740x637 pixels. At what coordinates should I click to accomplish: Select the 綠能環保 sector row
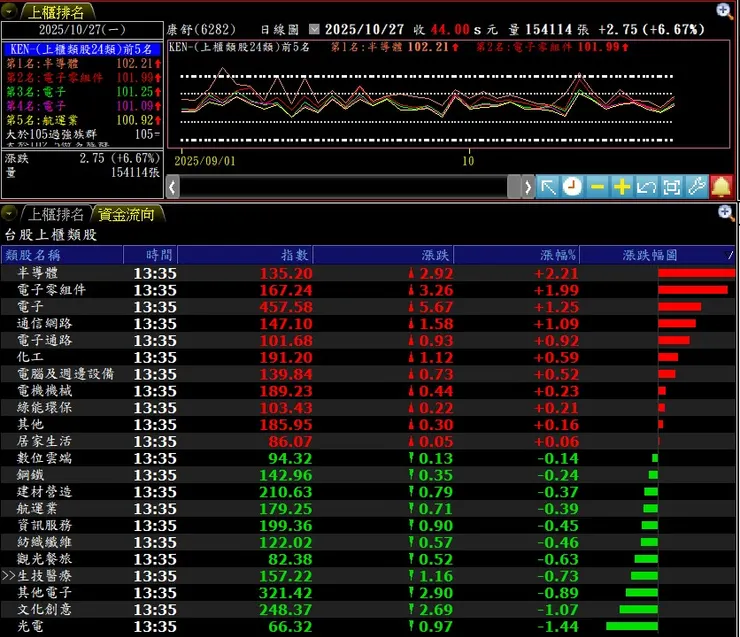[368, 408]
